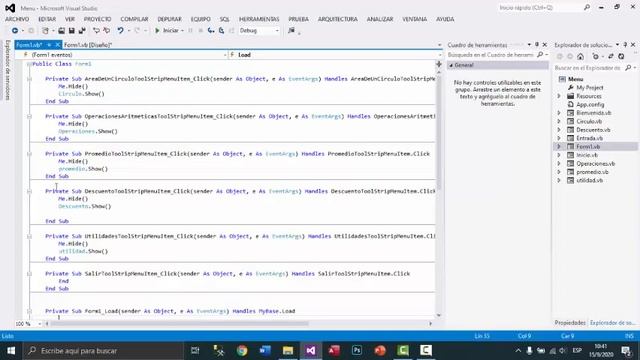Collapse the Form1_Load sub outline

pos(29,311)
